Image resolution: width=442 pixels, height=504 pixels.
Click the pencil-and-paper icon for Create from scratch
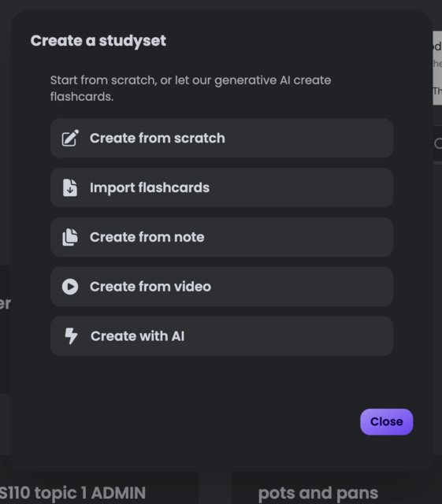[x=70, y=138]
